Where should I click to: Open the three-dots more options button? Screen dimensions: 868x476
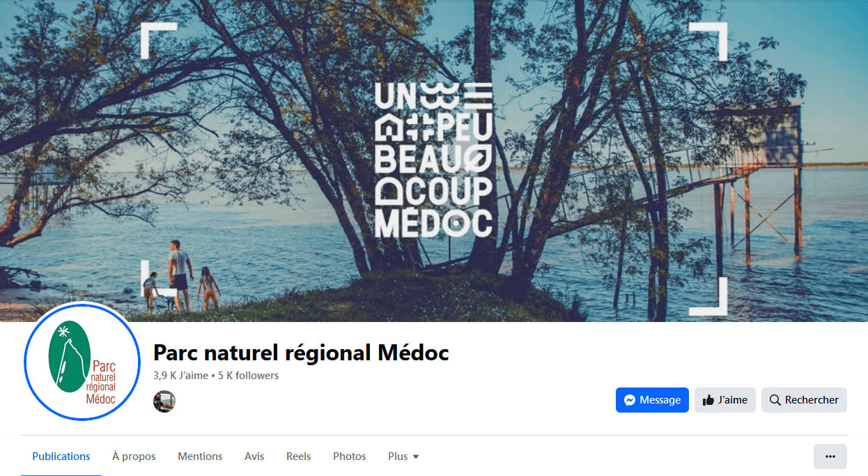830,456
